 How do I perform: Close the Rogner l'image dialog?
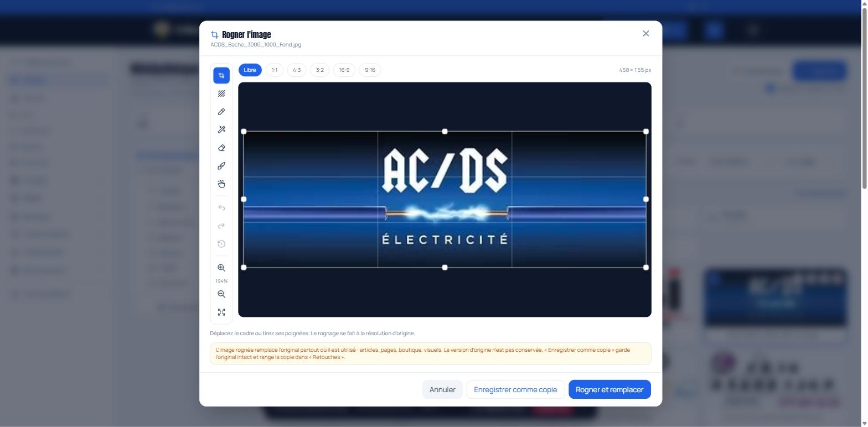[x=645, y=34]
